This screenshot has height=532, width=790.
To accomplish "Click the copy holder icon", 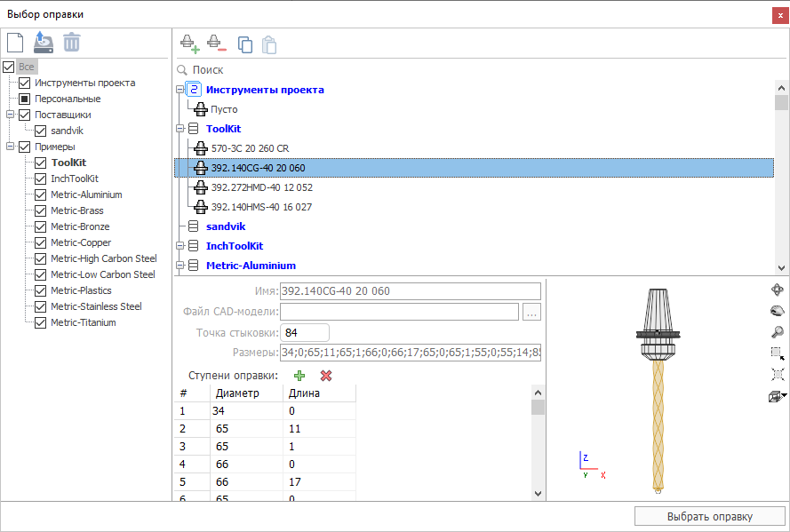I will point(244,44).
